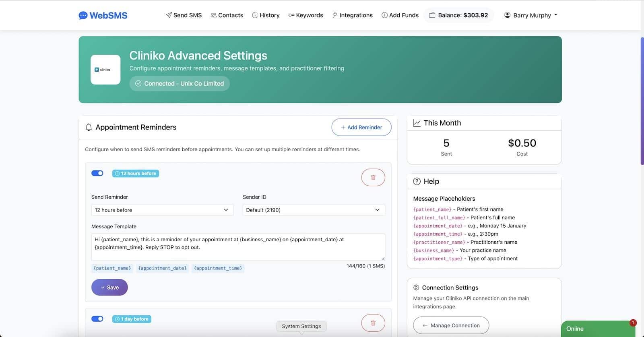Expand the Barry Murphy account menu
Image resolution: width=644 pixels, height=337 pixels.
(530, 15)
